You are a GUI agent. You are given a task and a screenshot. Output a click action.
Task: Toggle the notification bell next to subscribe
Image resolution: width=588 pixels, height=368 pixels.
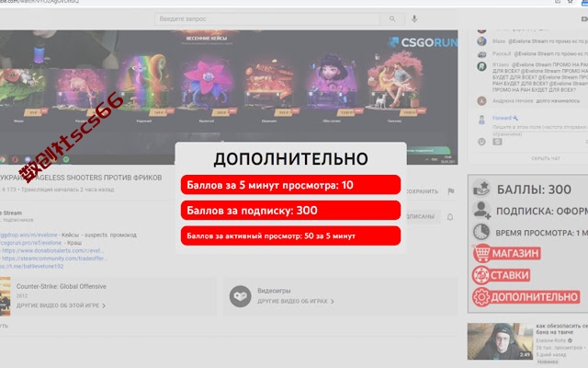(450, 217)
